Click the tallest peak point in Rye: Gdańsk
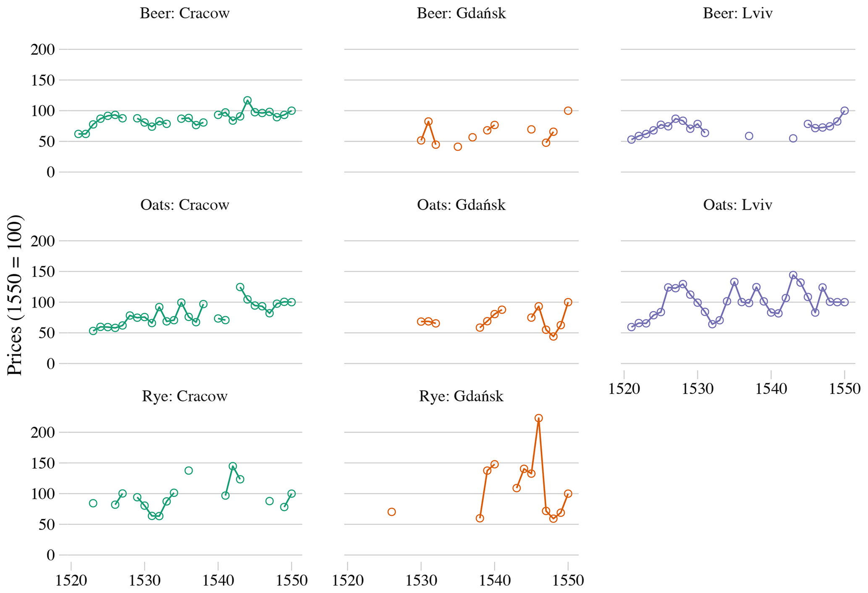The height and width of the screenshot is (593, 868). click(539, 418)
